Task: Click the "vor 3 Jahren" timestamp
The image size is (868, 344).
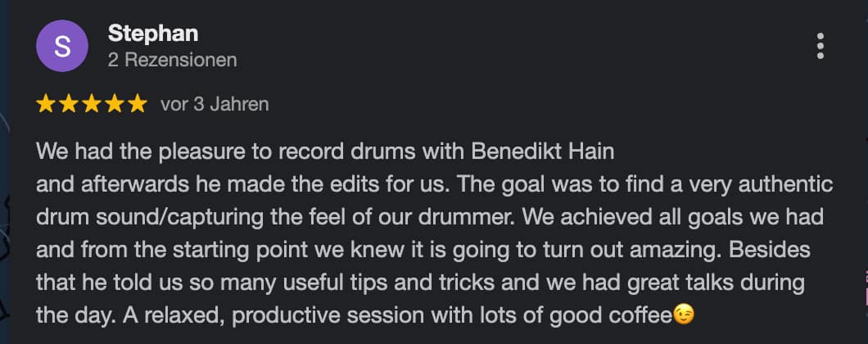Action: point(215,104)
